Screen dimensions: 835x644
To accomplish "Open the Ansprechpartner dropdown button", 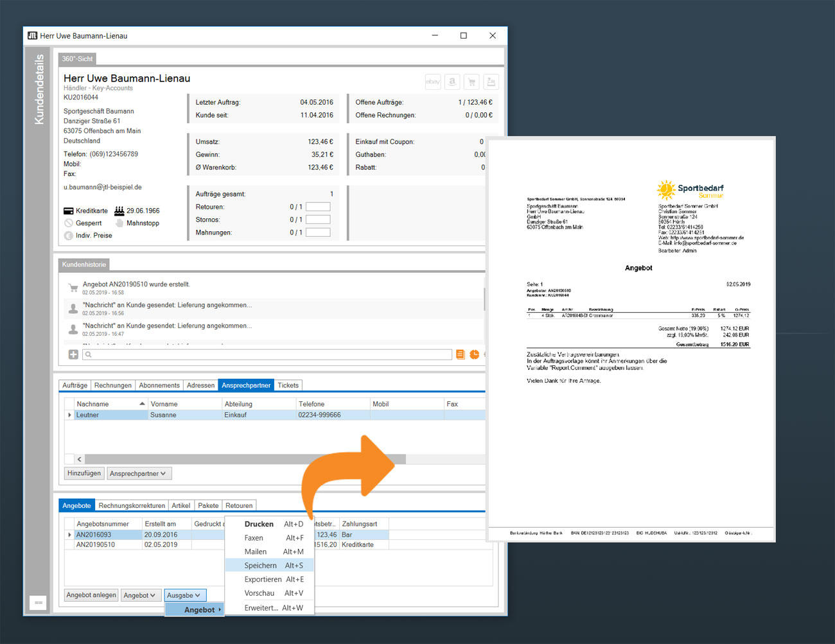I will [138, 474].
